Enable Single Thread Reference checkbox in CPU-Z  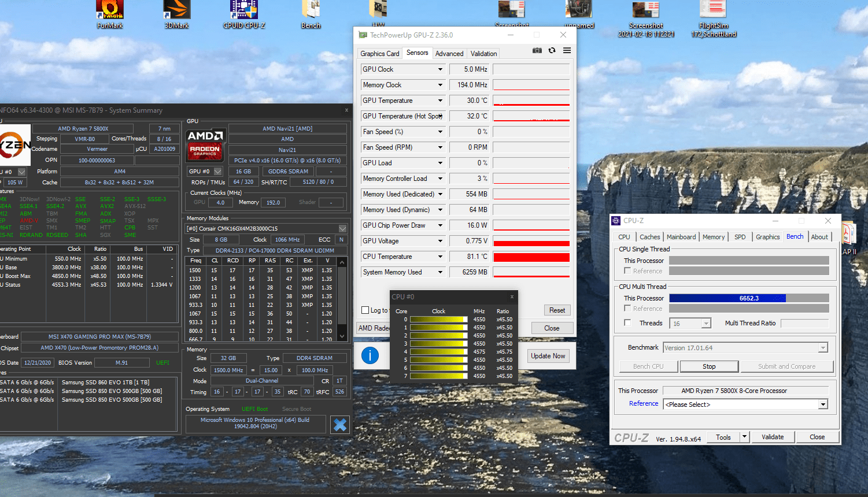627,270
